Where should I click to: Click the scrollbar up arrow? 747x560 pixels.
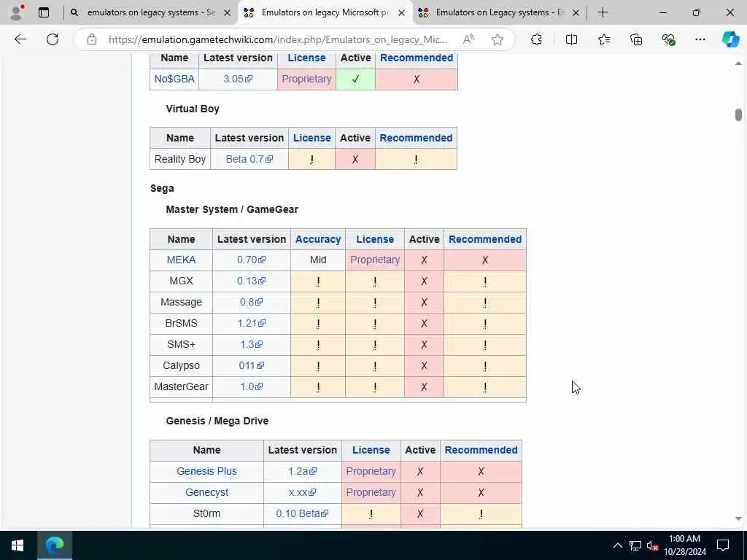point(738,63)
